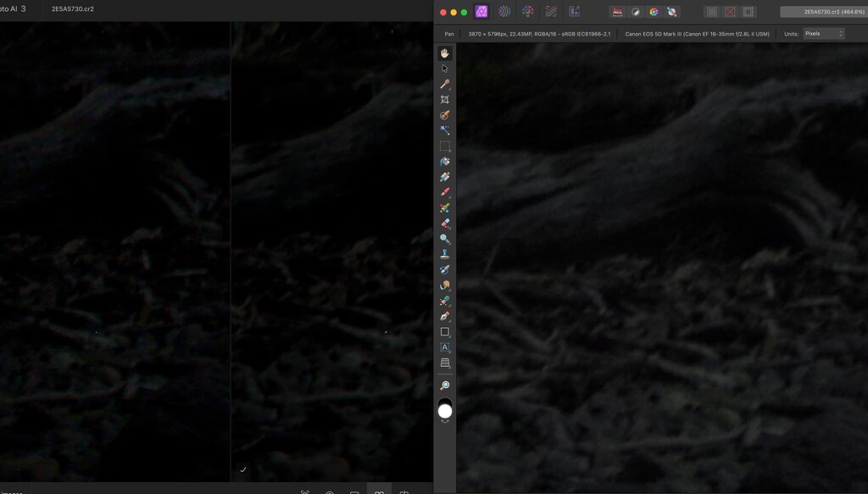The image size is (868, 494).
Task: Open the Export Persona
Action: pyautogui.click(x=573, y=10)
